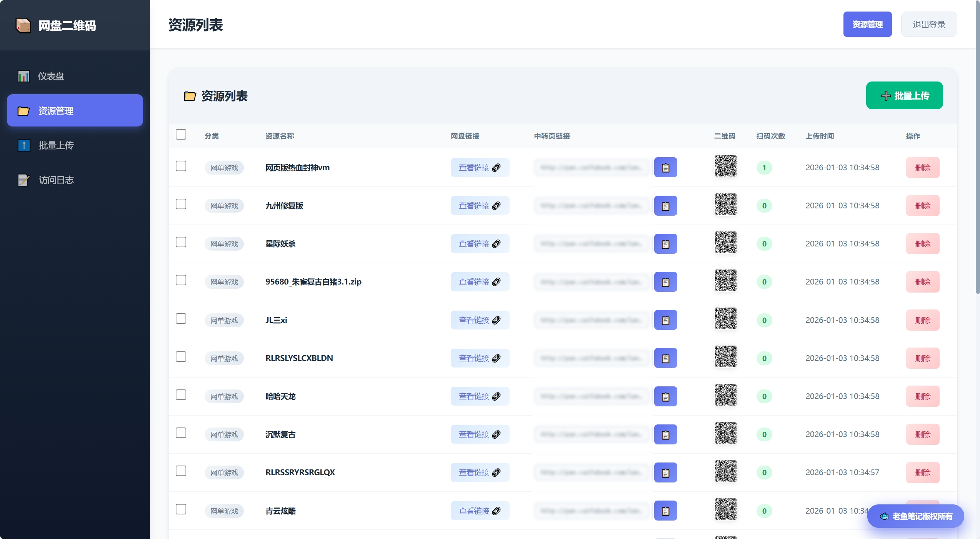Open QR code of 九州修复版 row

(x=725, y=204)
